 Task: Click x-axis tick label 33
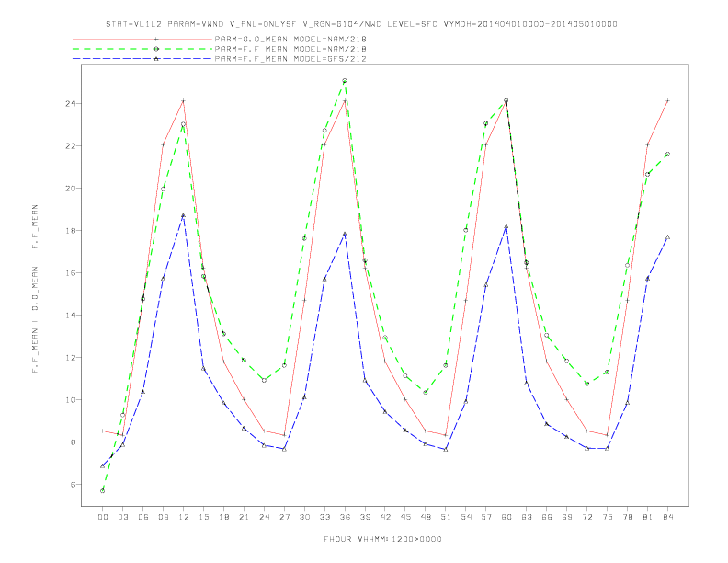[324, 517]
